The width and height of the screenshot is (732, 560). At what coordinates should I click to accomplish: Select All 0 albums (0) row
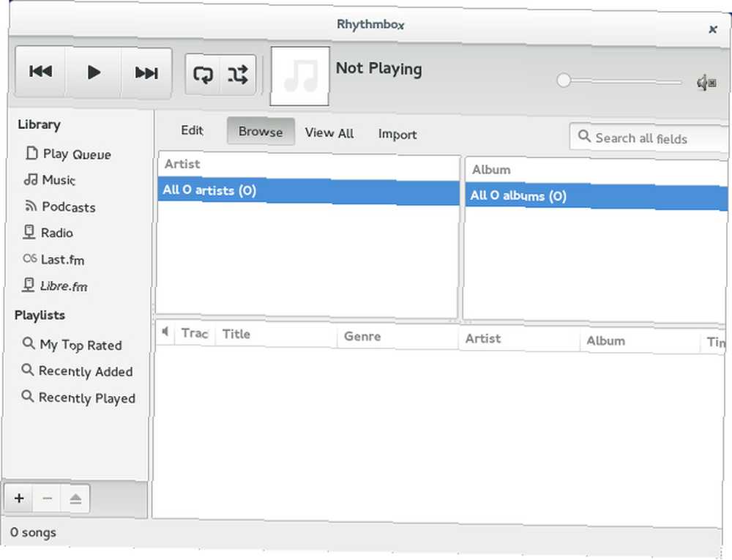597,196
